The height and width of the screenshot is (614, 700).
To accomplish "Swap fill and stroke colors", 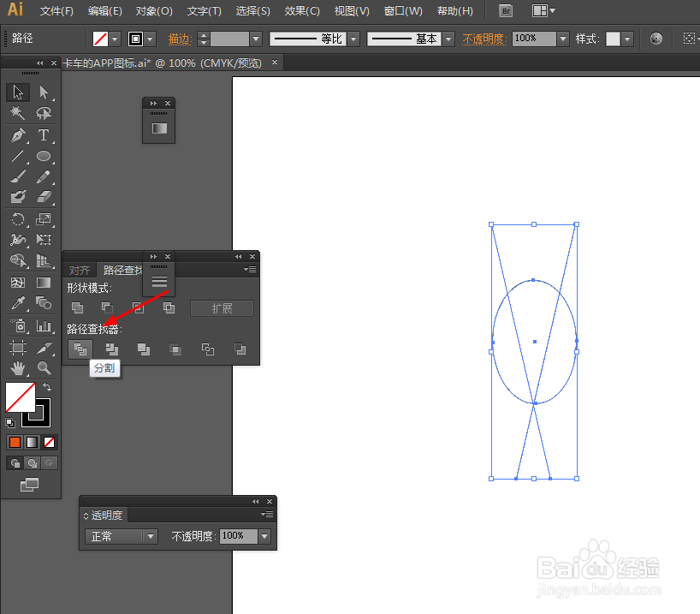I will pos(47,387).
